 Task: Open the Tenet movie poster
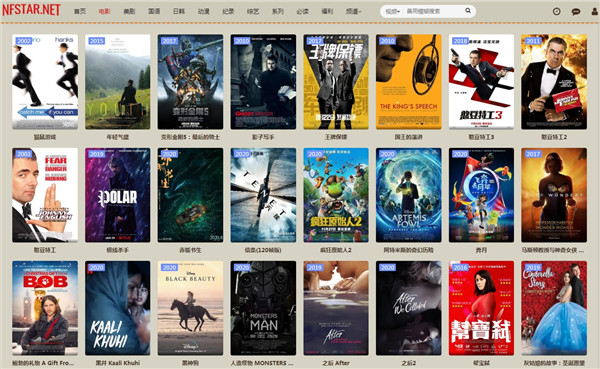pyautogui.click(x=263, y=195)
